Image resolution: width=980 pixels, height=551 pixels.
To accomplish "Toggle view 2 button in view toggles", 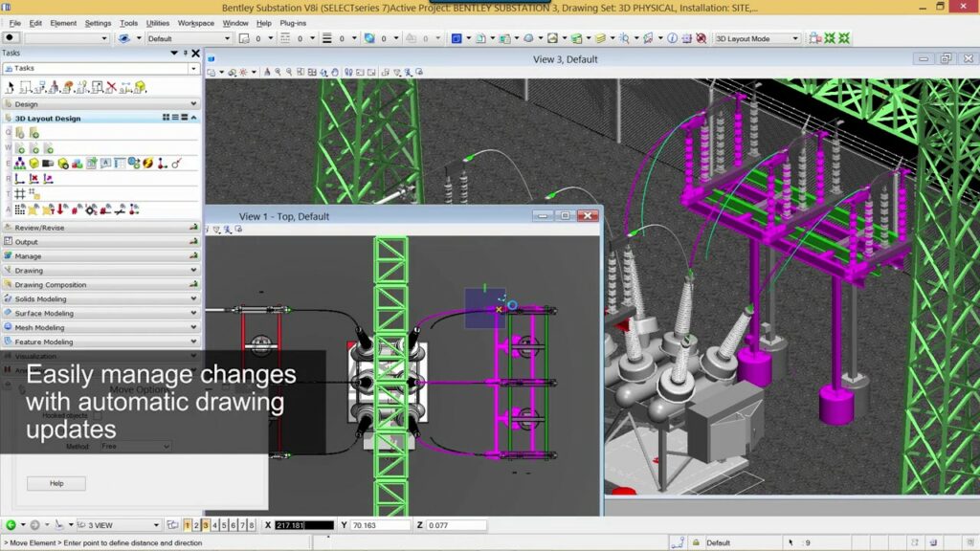I will tap(196, 525).
